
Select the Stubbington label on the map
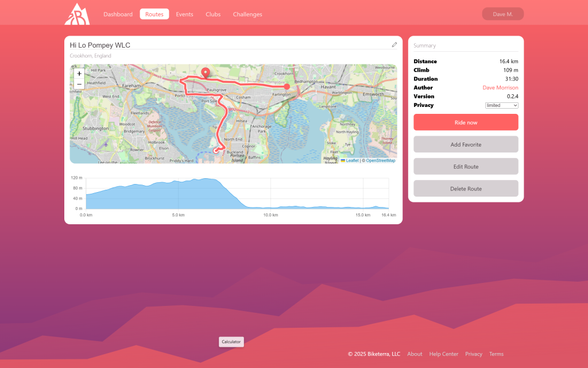(x=96, y=128)
